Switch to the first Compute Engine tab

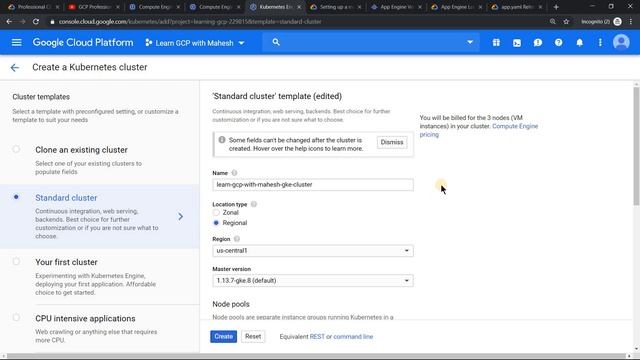click(155, 7)
